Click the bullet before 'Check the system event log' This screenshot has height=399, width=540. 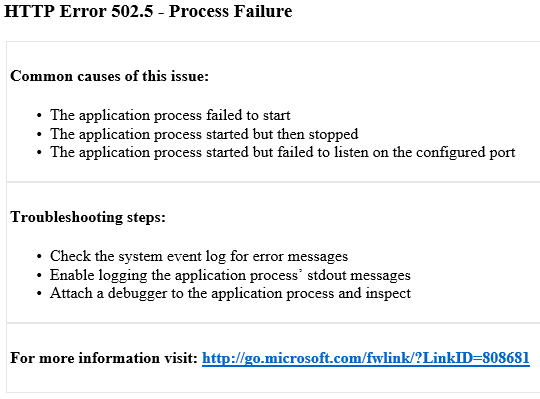[39, 257]
